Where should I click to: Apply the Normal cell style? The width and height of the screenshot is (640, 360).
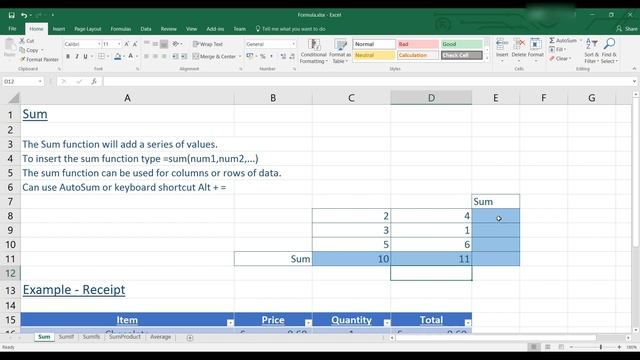point(374,44)
